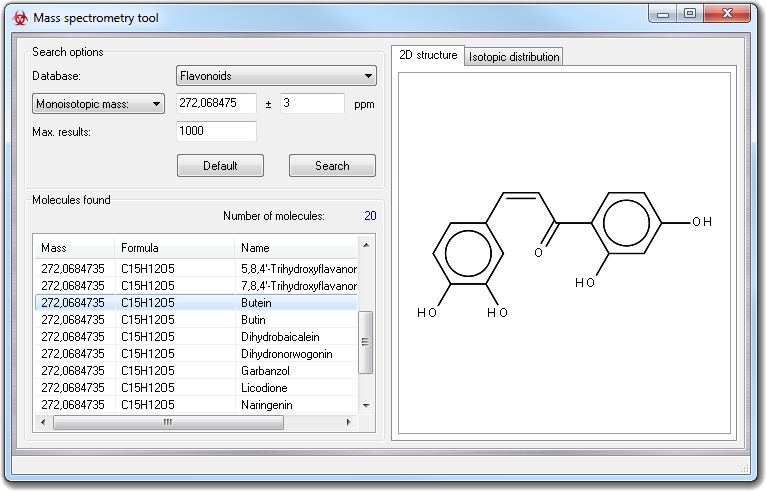This screenshot has width=766, height=491.
Task: Switch to the Isotopic distribution tab
Action: [x=514, y=57]
